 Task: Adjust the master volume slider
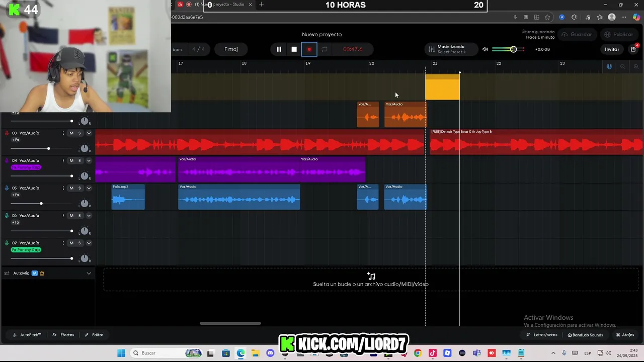point(508,49)
